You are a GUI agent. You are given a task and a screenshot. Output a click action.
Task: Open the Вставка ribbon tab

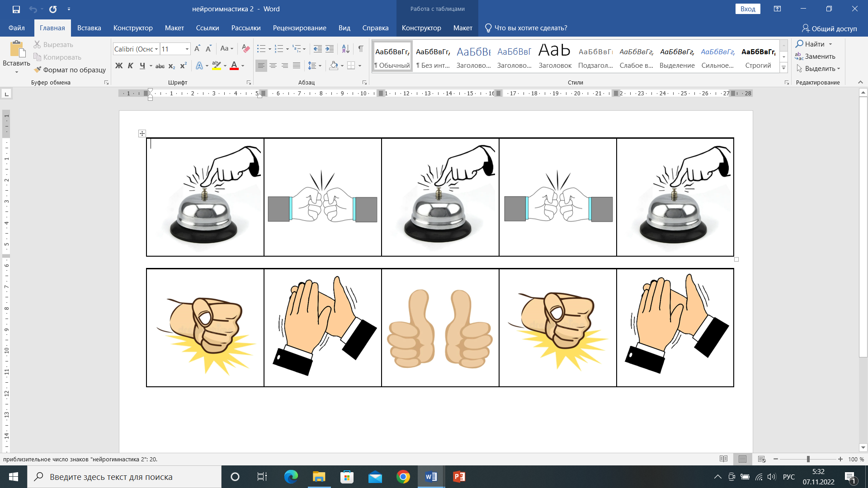tap(89, 28)
